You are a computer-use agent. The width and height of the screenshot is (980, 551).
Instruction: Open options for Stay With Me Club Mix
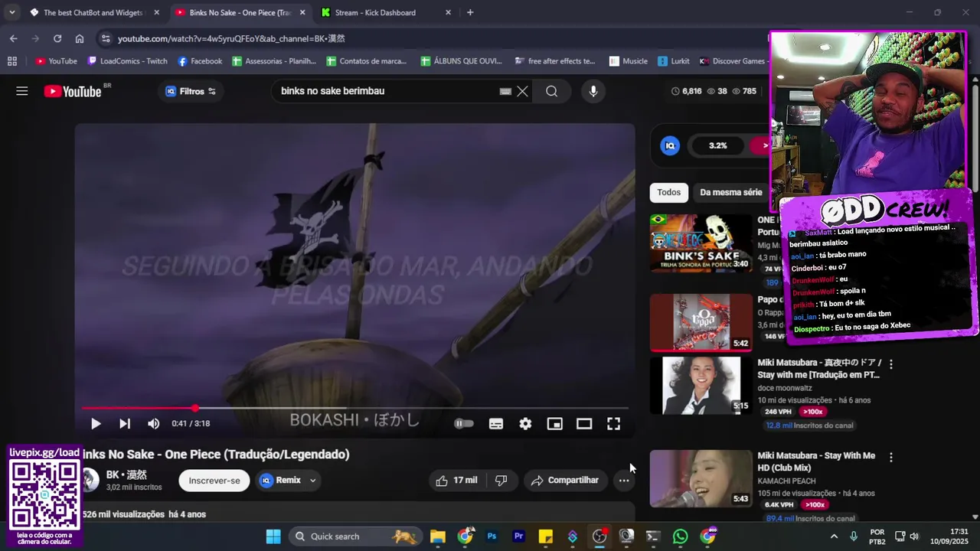pyautogui.click(x=890, y=457)
